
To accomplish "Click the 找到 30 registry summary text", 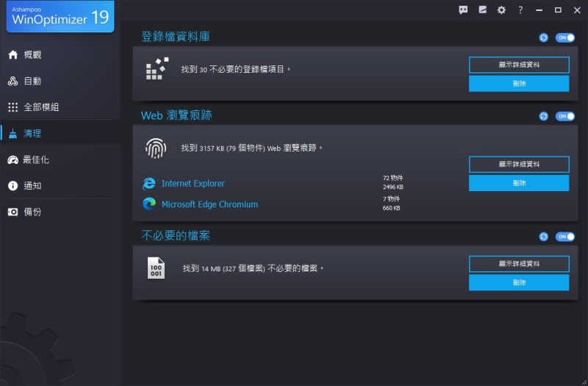I will 235,69.
